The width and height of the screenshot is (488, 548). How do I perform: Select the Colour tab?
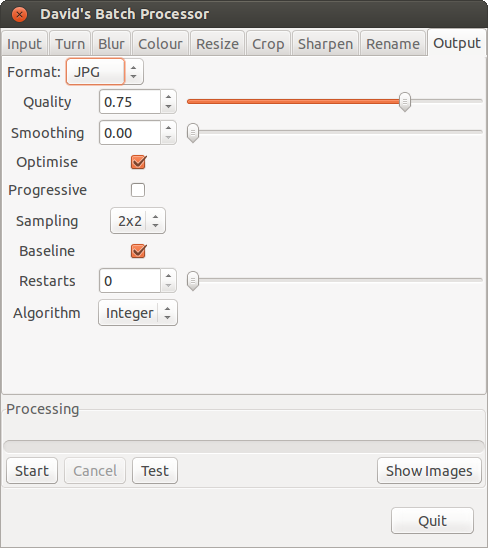coord(160,44)
